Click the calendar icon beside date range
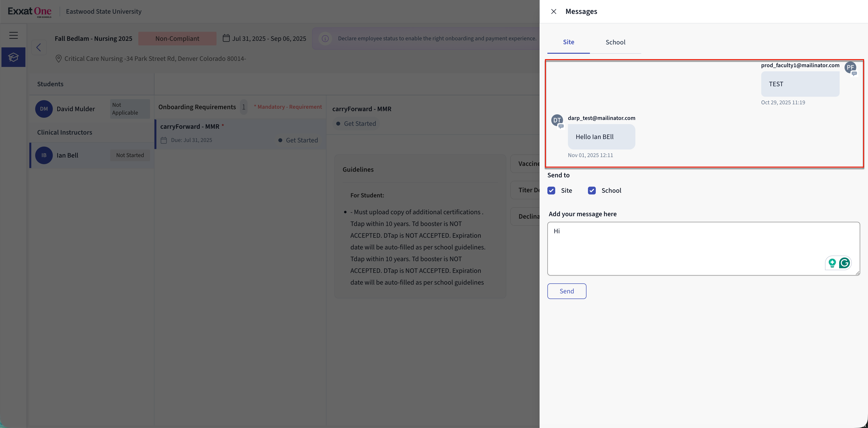The height and width of the screenshot is (428, 868). [226, 38]
